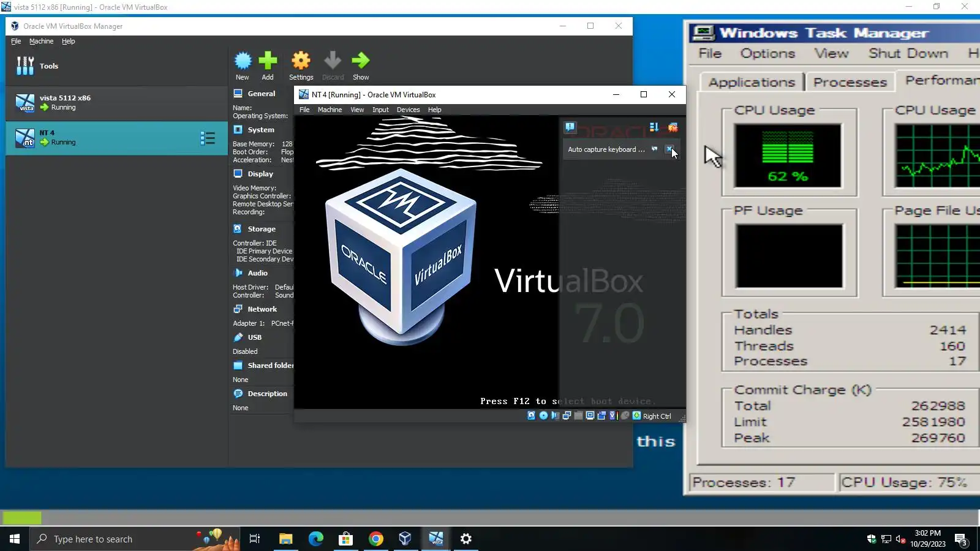
Task: Click the Show green arrow toolbar icon
Action: [361, 61]
